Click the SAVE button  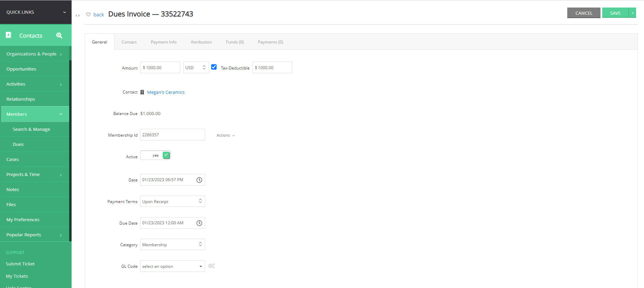pyautogui.click(x=616, y=13)
